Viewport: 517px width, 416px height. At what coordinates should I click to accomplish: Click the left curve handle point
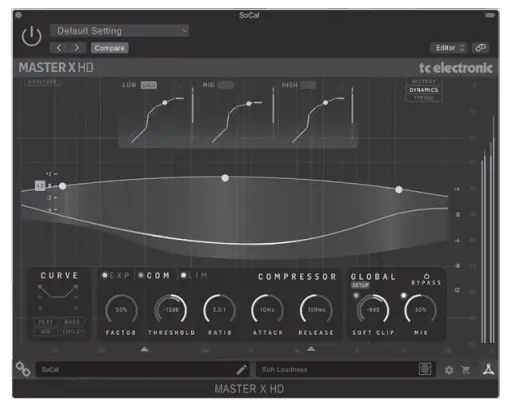pyautogui.click(x=62, y=186)
